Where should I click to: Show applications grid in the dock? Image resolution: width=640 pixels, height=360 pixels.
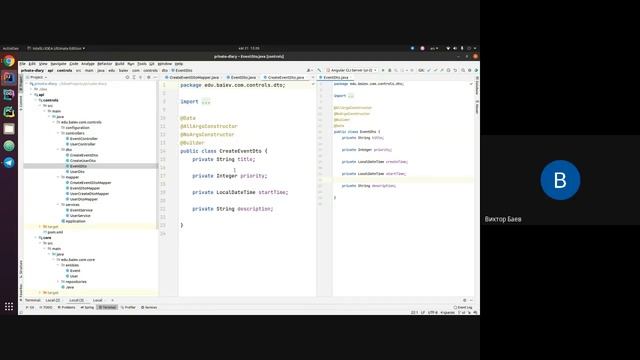(9, 307)
